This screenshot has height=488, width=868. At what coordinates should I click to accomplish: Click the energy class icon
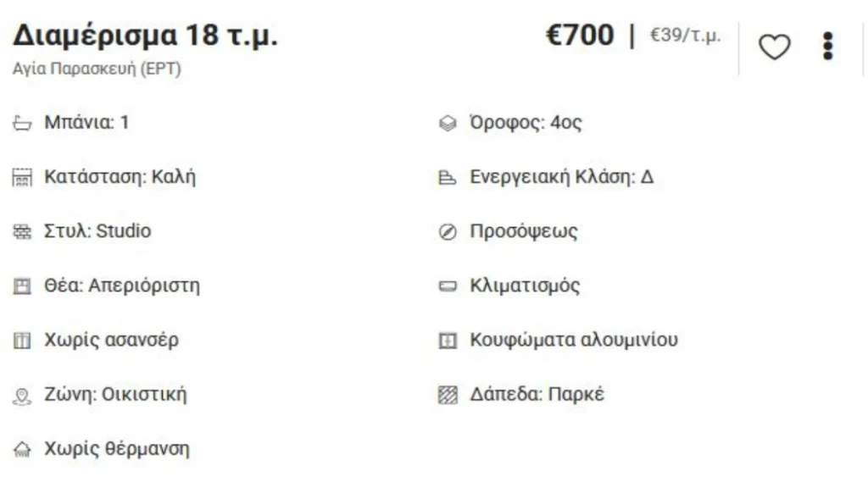[448, 178]
